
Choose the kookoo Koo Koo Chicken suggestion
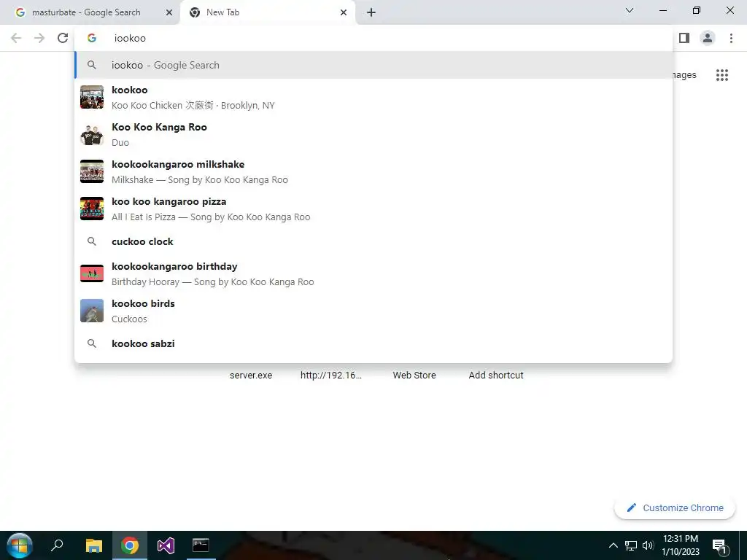373,97
